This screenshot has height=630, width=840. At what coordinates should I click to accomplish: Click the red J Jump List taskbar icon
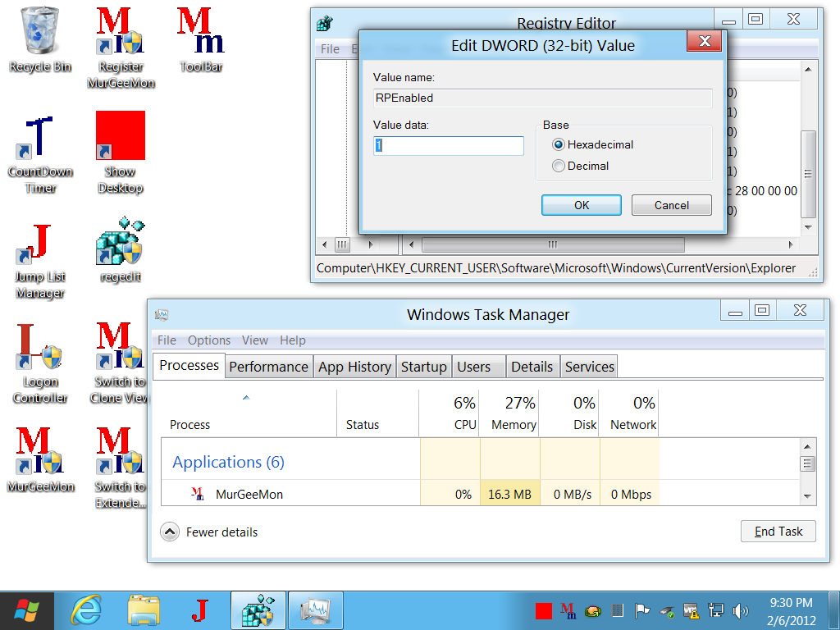click(x=200, y=610)
